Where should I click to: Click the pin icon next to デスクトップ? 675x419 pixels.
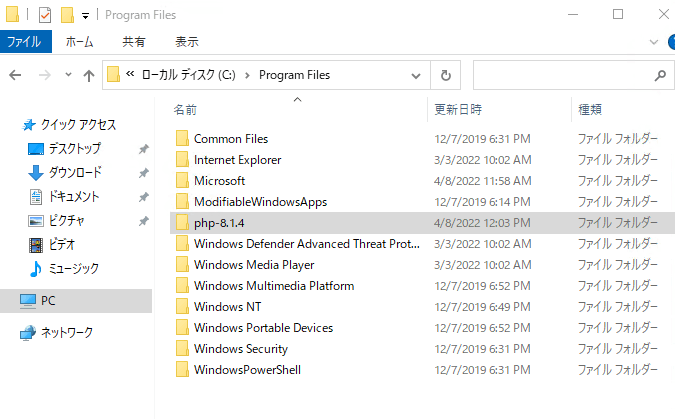(143, 149)
